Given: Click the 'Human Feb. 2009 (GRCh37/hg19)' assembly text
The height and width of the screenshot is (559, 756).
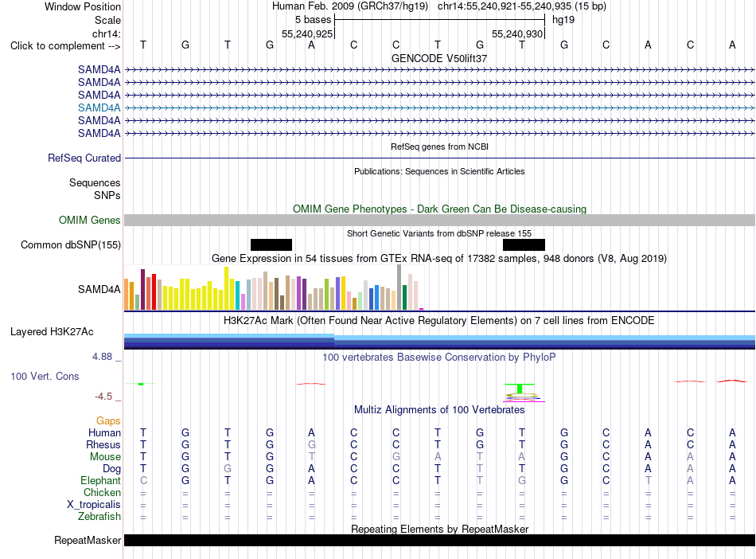Looking at the screenshot, I should (350, 6).
